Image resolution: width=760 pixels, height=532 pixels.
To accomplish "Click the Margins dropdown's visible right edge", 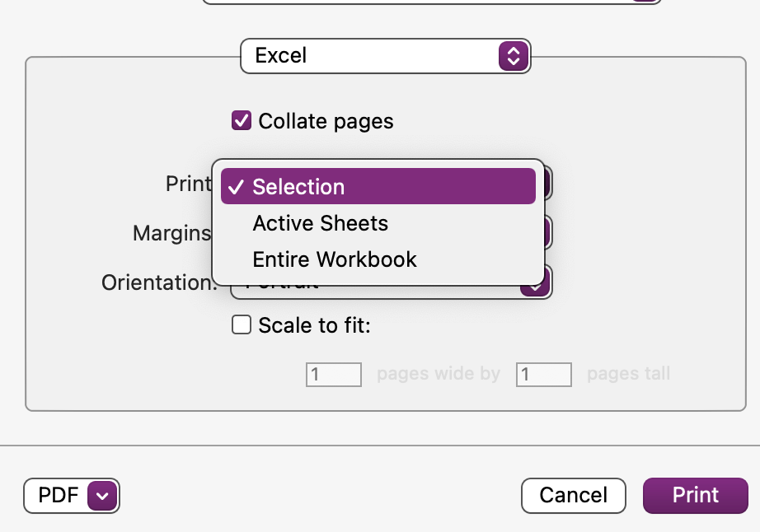I will point(547,234).
